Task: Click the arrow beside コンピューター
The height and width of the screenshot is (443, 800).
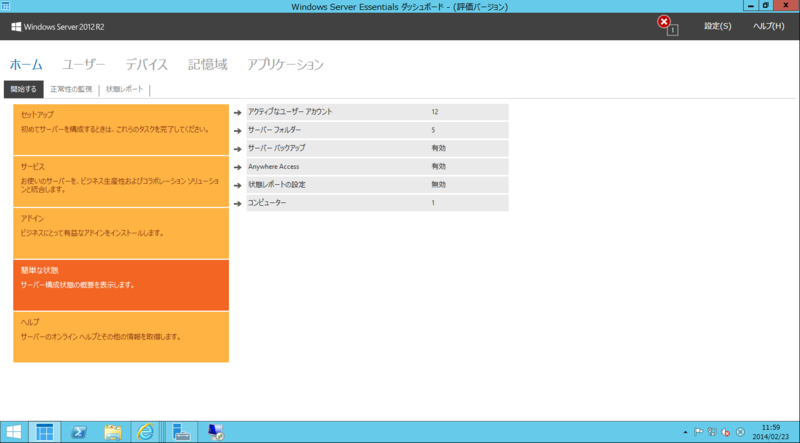Action: point(237,204)
